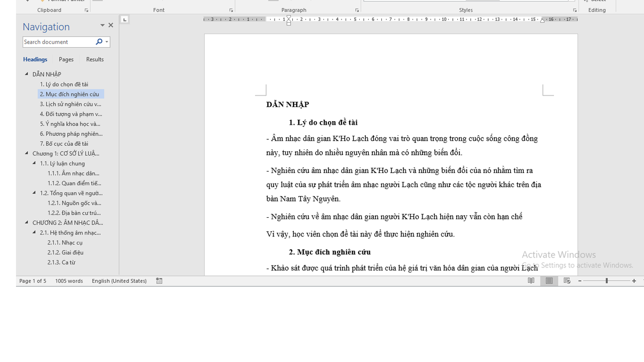Go to 6. Phương pháp nghiên cứu heading
This screenshot has width=644, height=362.
pyautogui.click(x=71, y=134)
